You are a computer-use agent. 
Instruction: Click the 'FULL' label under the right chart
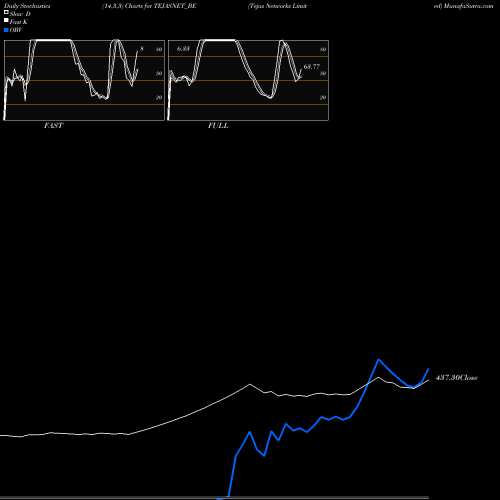click(x=218, y=126)
